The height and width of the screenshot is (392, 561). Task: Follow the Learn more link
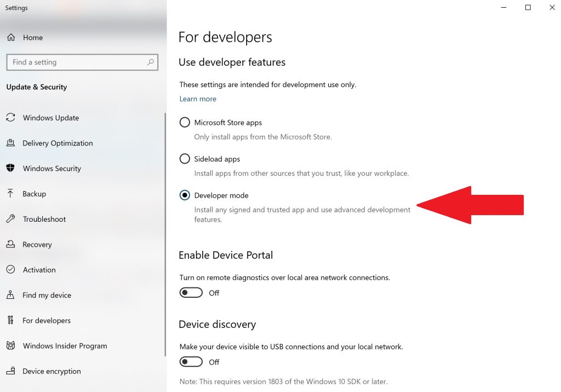click(198, 99)
